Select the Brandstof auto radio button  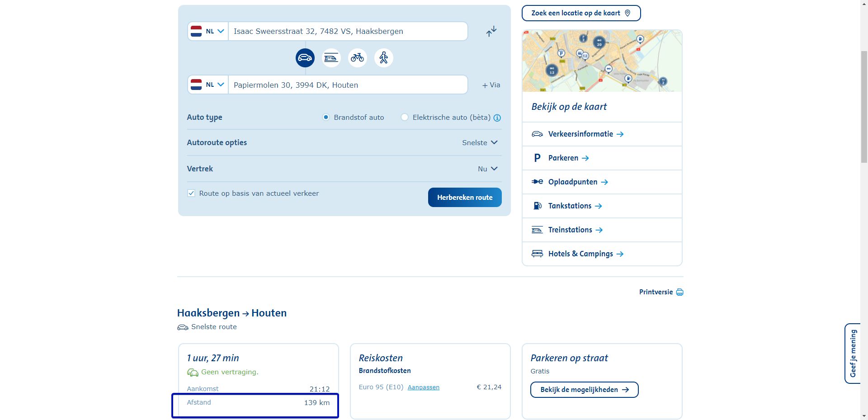pyautogui.click(x=325, y=118)
